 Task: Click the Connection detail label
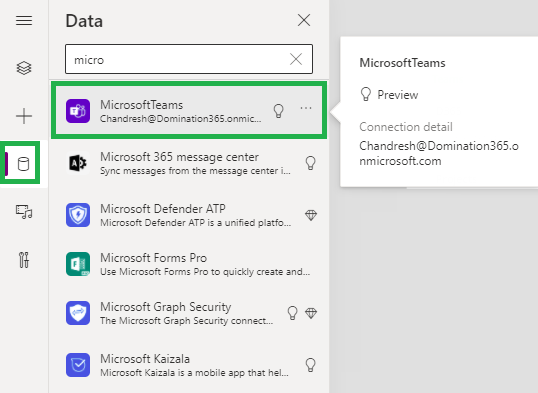406,127
